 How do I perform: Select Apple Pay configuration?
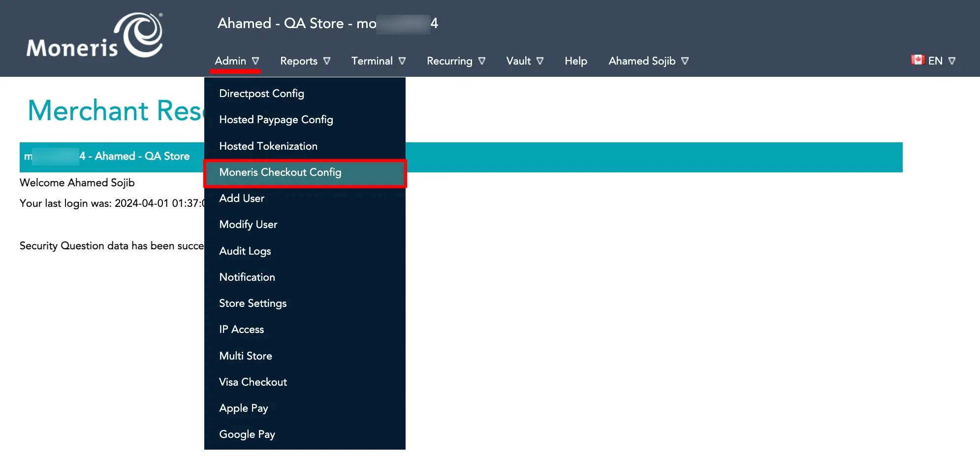(243, 408)
